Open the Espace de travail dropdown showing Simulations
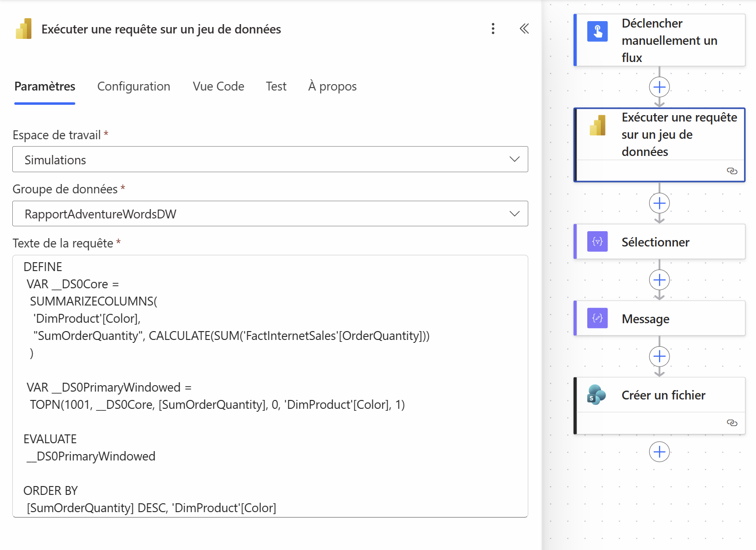 pyautogui.click(x=270, y=159)
